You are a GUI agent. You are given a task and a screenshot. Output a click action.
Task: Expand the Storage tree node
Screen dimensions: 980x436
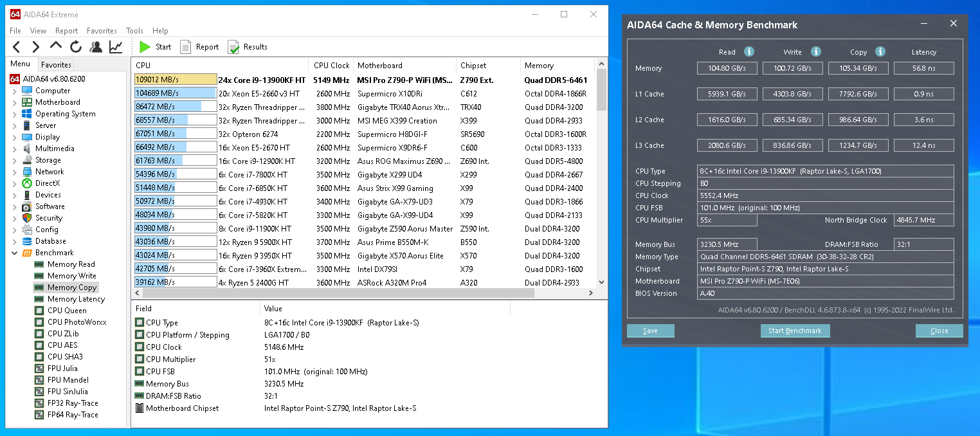[15, 160]
